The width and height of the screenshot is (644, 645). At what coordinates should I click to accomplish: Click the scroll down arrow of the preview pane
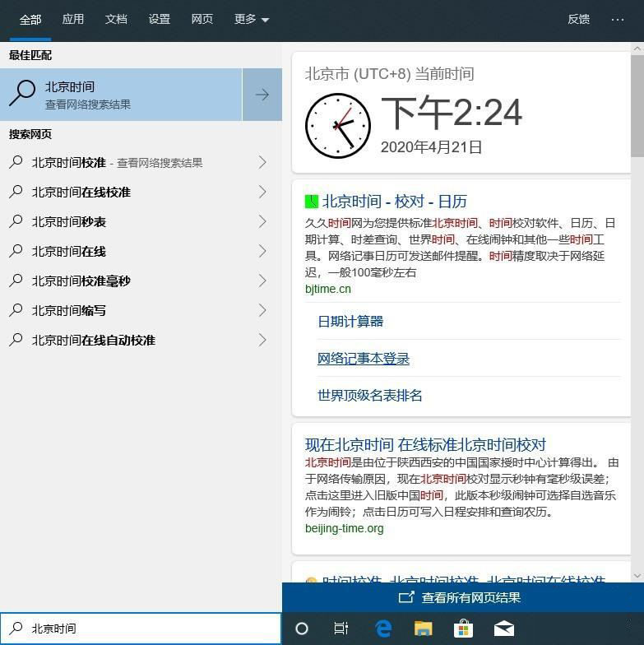point(637,576)
